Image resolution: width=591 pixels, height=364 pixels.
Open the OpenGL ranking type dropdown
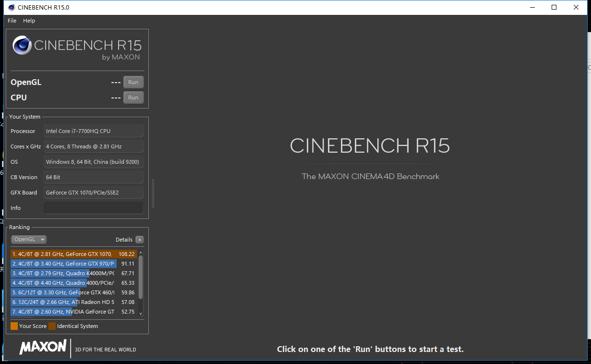point(29,239)
